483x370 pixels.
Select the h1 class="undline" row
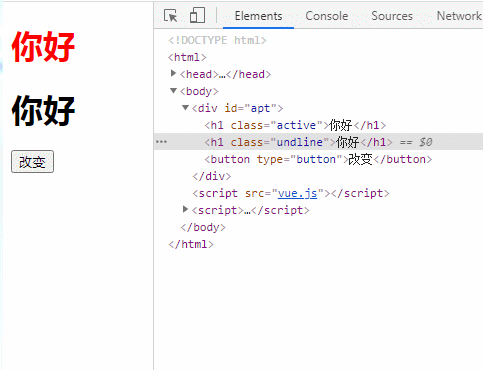[x=318, y=142]
